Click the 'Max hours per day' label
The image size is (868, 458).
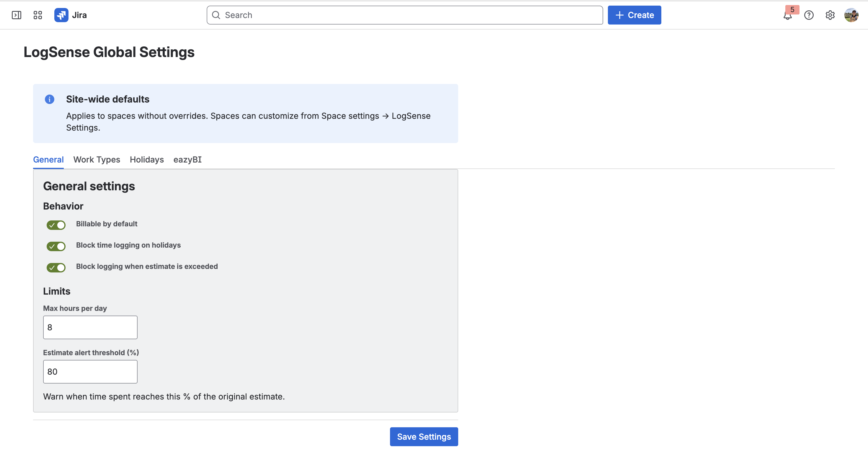pos(75,308)
